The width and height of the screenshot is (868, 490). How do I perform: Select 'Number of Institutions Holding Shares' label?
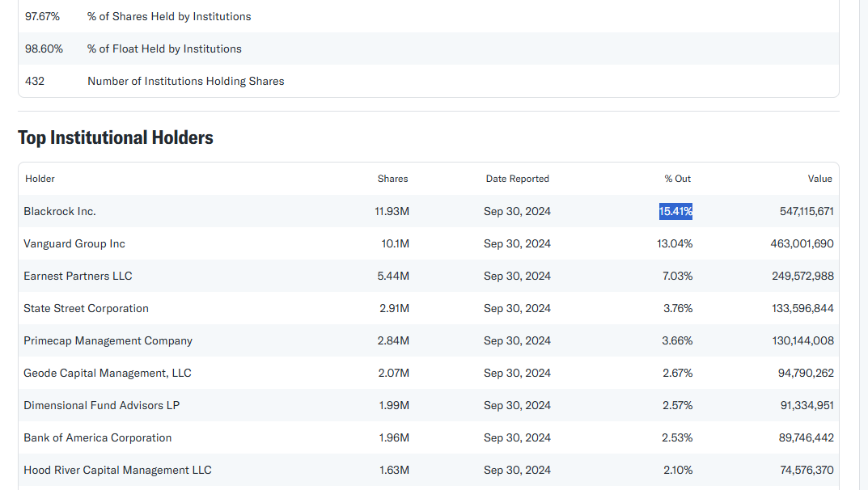pyautogui.click(x=186, y=82)
